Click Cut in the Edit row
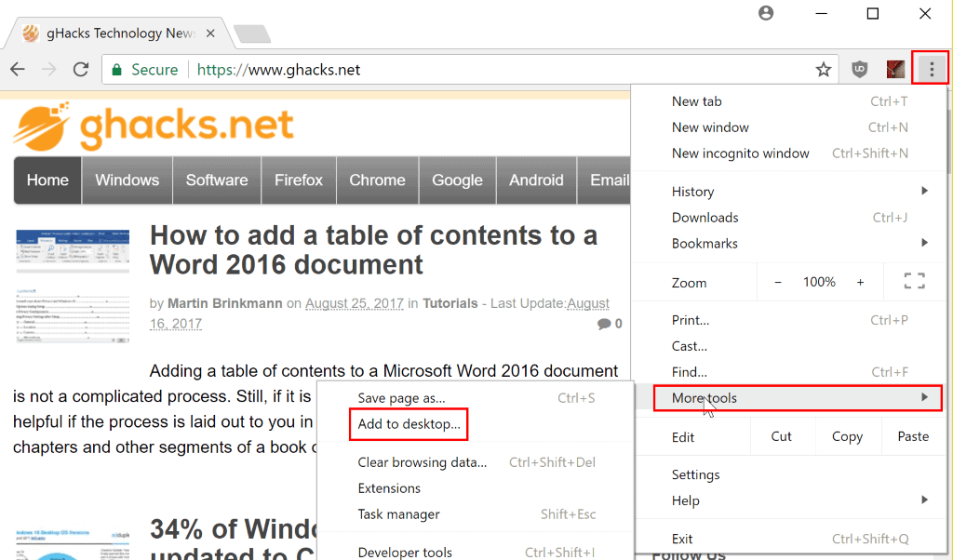Screen dimensions: 953x560 (x=781, y=436)
